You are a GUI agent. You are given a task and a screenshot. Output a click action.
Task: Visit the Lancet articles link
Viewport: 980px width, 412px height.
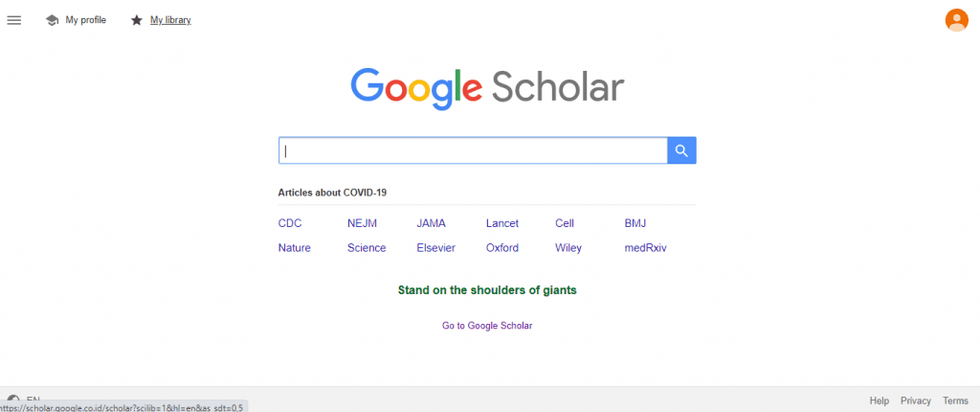pos(501,223)
